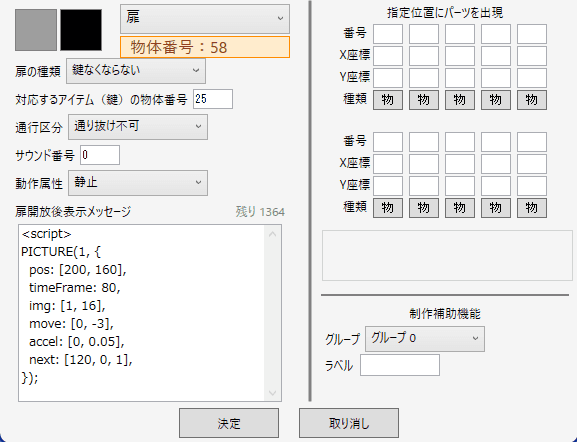Viewport: 577px width, 442px height.
Task: Click the ラベル text field
Action: pos(400,365)
